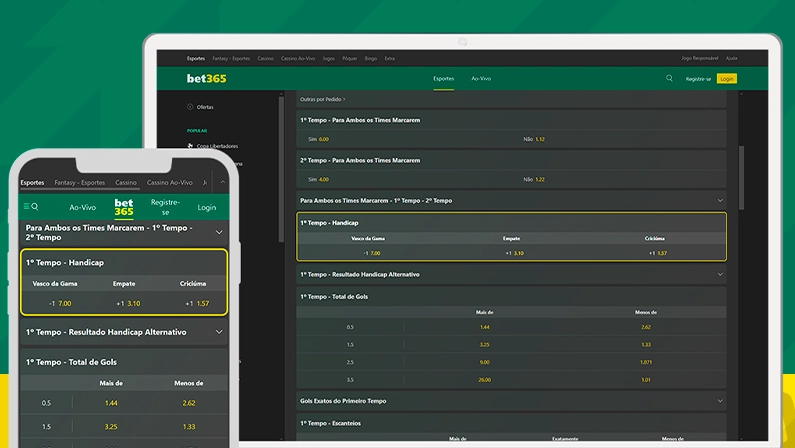Tap Vasco da Gama -1 7.00 on the phone
795x448 pixels.
(60, 304)
